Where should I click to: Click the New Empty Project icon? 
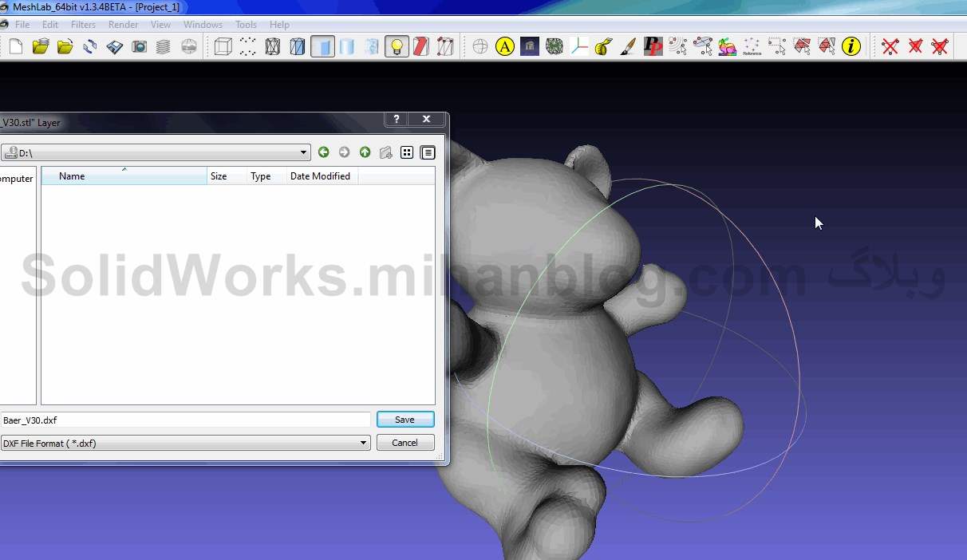click(x=16, y=47)
